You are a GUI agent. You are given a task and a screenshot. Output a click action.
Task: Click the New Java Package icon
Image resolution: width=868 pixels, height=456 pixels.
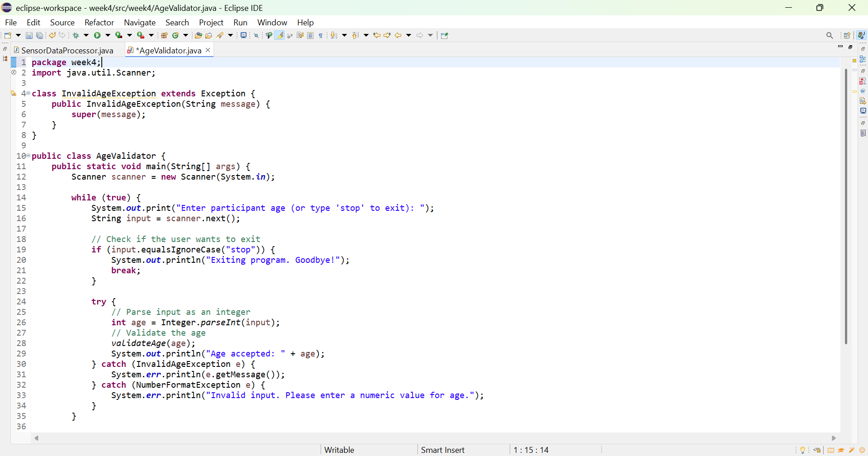(164, 35)
